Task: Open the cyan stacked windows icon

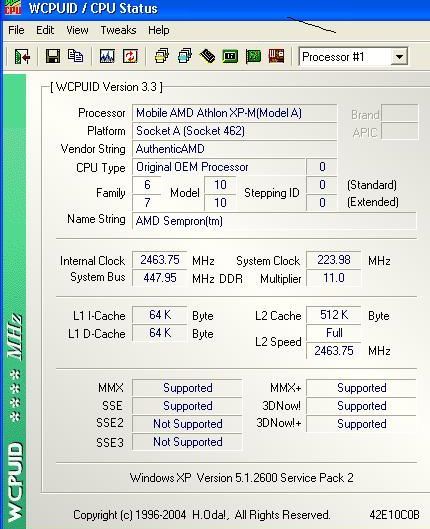Action: (x=184, y=56)
